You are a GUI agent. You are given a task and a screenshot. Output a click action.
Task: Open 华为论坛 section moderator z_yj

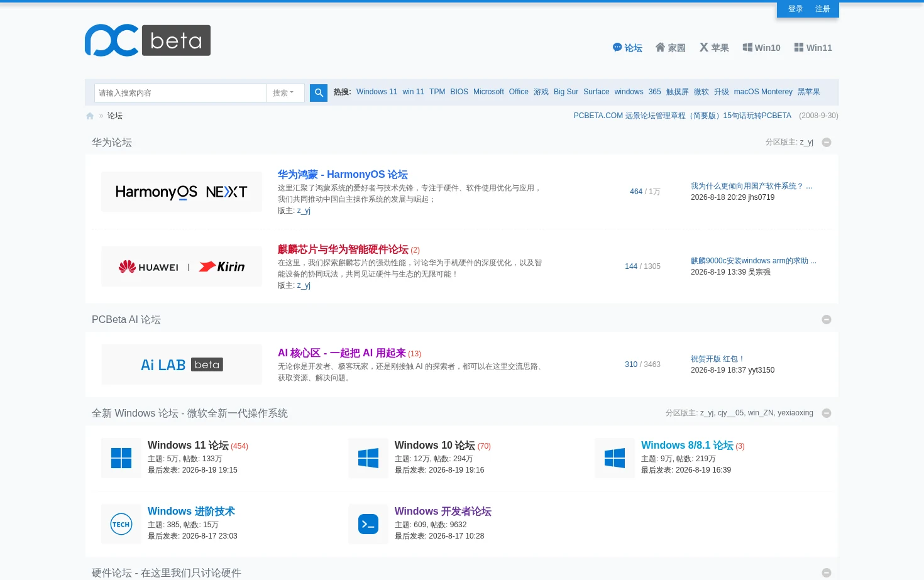point(806,142)
